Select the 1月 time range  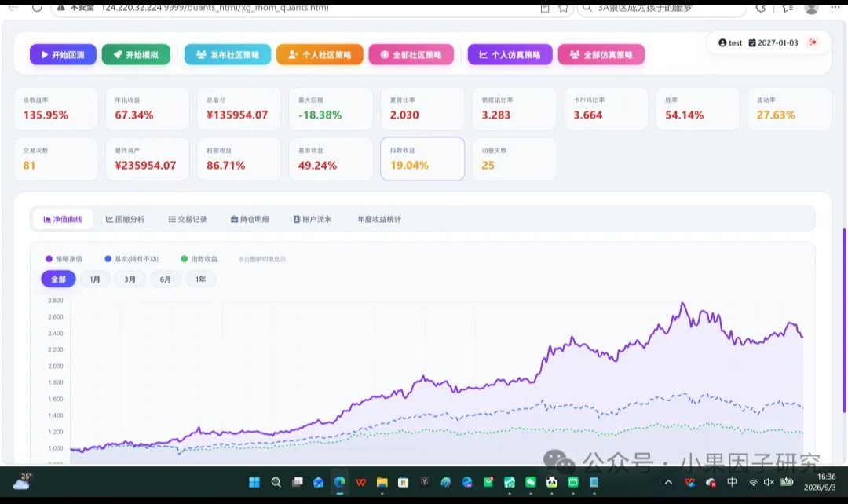95,279
